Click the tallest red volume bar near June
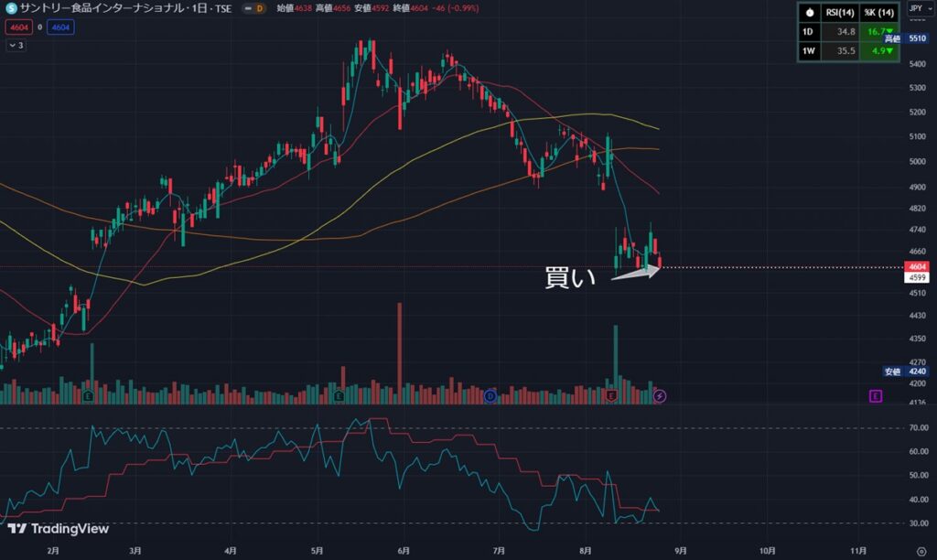 click(400, 353)
